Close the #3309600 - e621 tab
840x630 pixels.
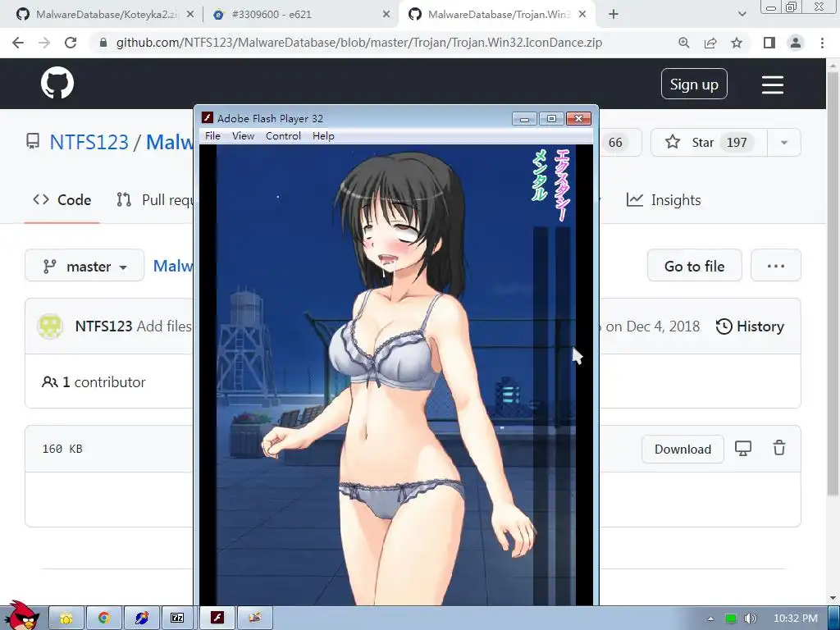pos(386,15)
